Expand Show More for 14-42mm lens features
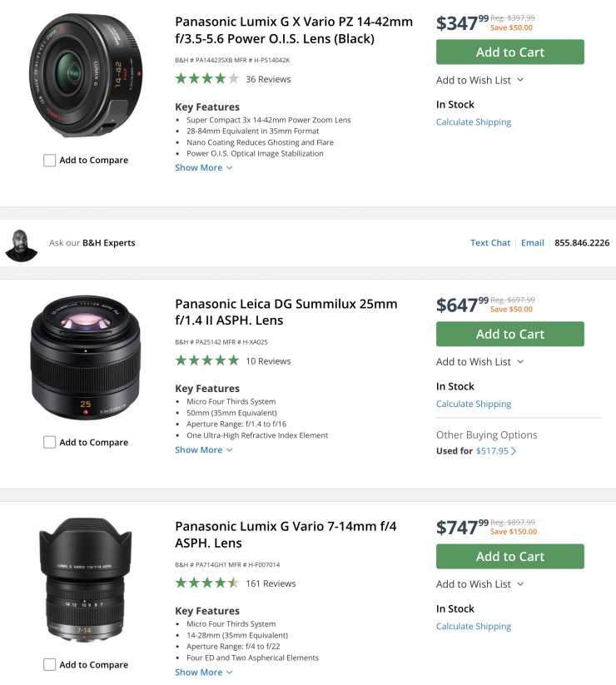Screen dimensions: 616x685 (x=203, y=167)
